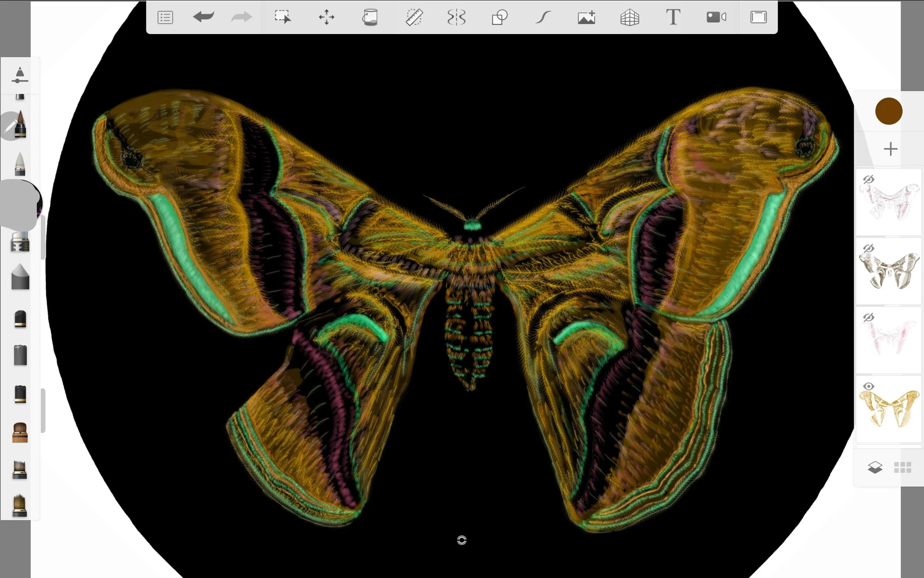The image size is (924, 578).
Task: Open the main menu list icon
Action: (x=165, y=18)
